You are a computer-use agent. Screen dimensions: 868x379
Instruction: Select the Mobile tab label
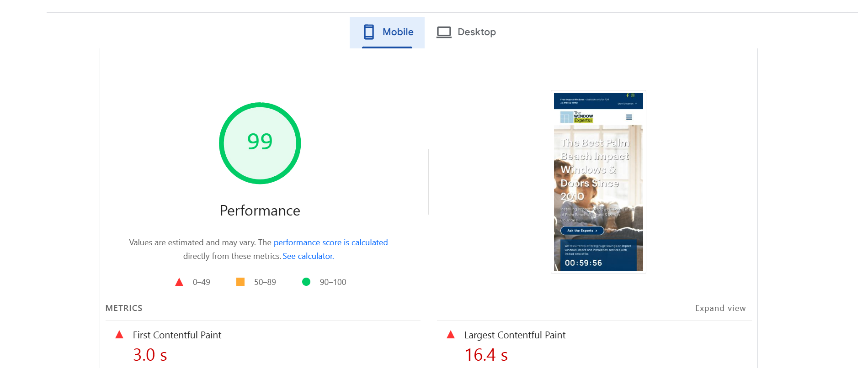pyautogui.click(x=398, y=32)
